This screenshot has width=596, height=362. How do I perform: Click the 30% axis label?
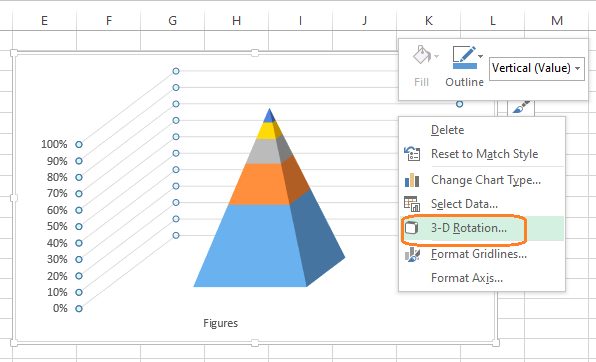(x=57, y=259)
